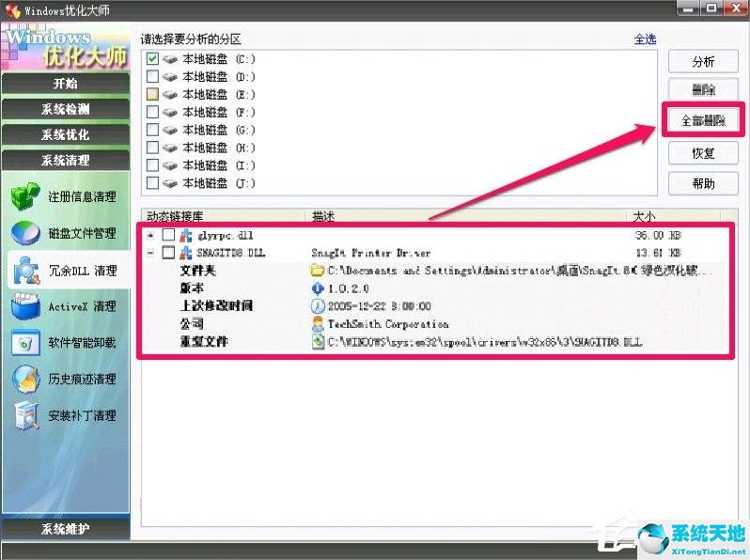Open 注册信息清理 registry cleanup icon
Viewport: 750px width, 560px height.
point(24,196)
